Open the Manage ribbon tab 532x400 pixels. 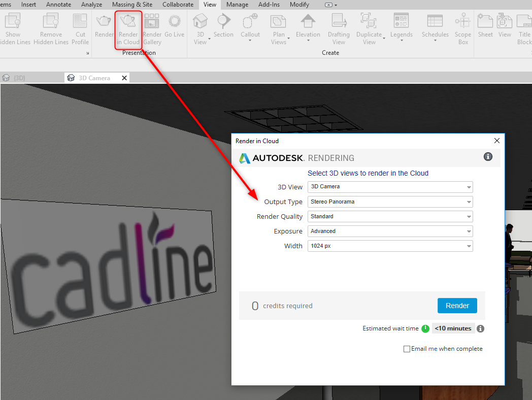click(x=237, y=5)
